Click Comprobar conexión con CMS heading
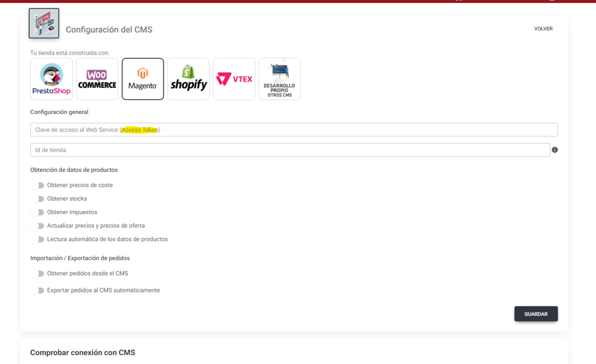This screenshot has width=596, height=364. coord(83,352)
